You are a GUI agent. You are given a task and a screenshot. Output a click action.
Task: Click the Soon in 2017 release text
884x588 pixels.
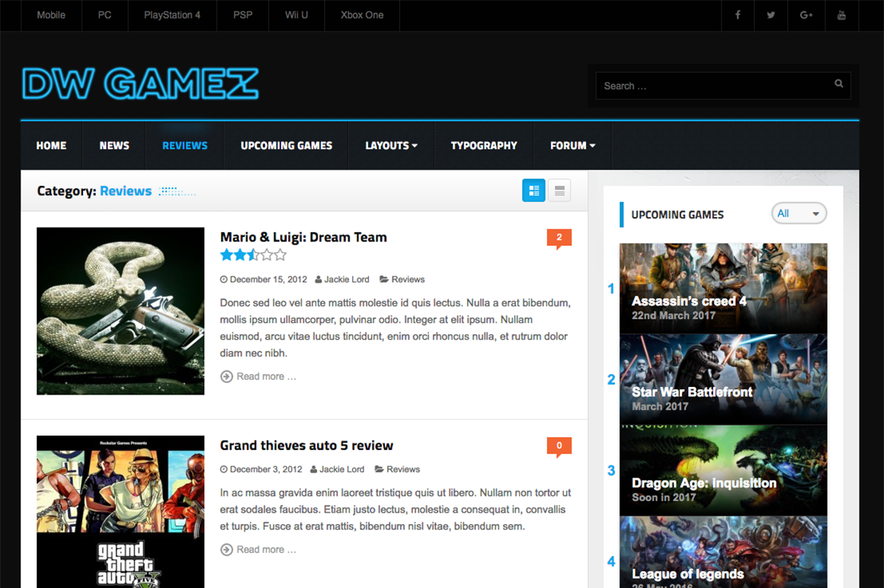(x=664, y=497)
